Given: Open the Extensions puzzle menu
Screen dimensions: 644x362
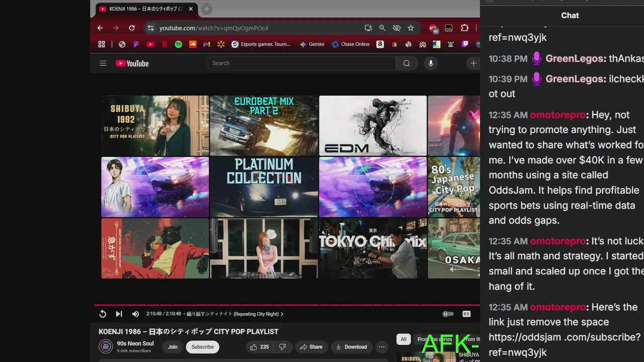Looking at the screenshot, I should 464,28.
